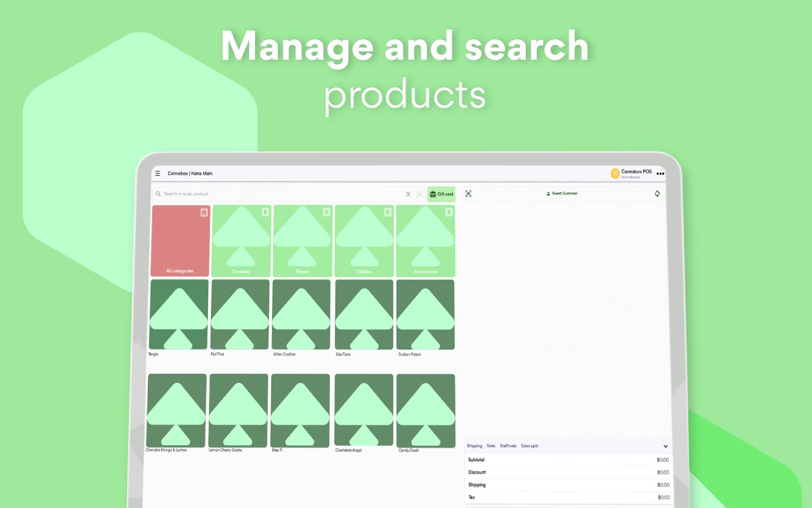The height and width of the screenshot is (508, 812).
Task: Click the refresh cart icon
Action: pos(657,194)
